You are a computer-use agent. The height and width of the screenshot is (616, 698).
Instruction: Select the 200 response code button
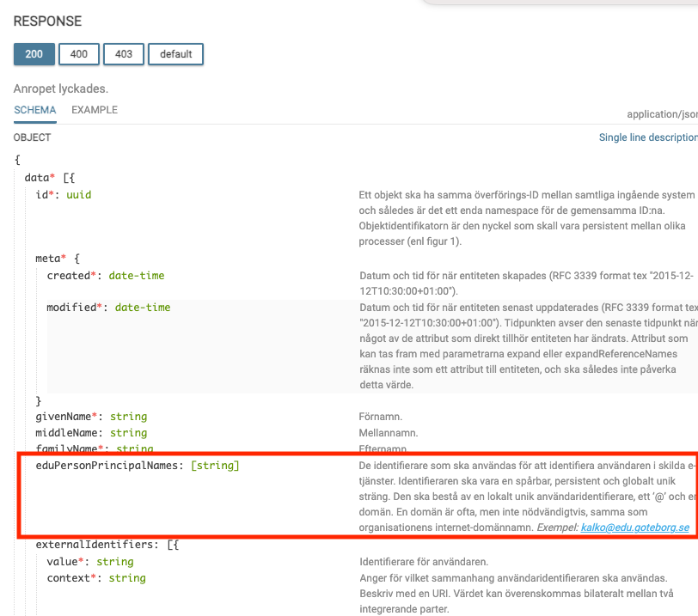[34, 54]
